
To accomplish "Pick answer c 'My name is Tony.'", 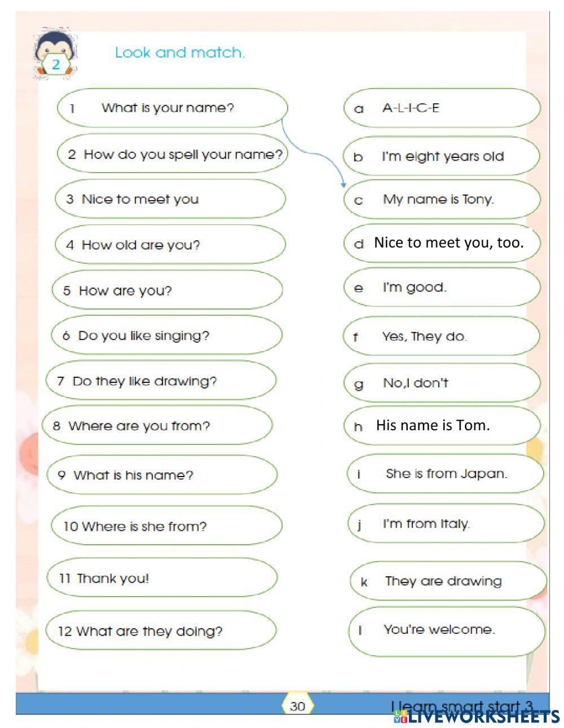I will tap(442, 199).
